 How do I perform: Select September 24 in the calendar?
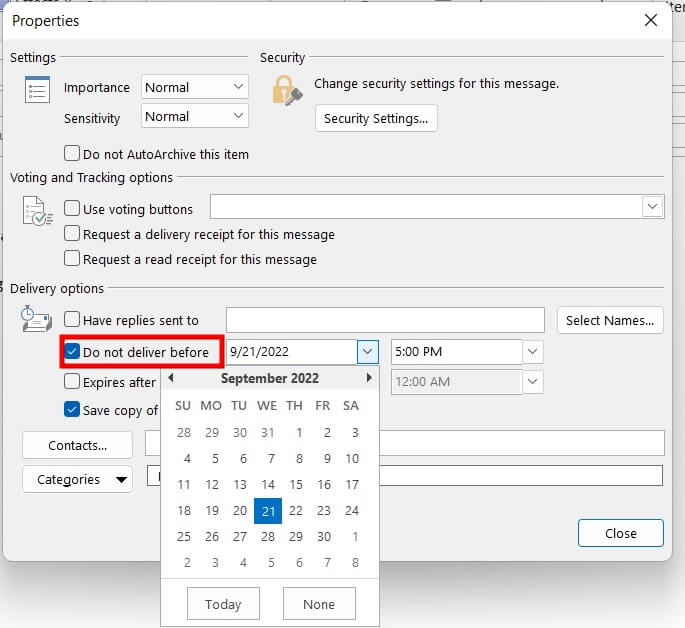(x=352, y=511)
